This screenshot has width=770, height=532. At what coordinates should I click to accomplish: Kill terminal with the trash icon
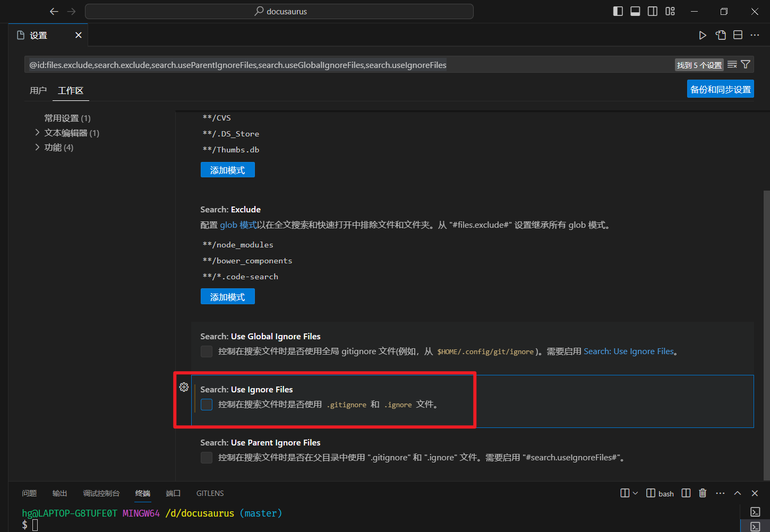click(x=703, y=493)
